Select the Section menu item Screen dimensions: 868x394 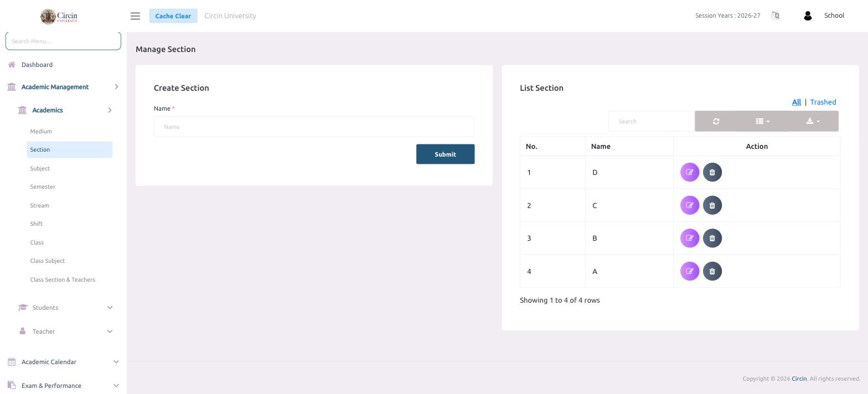coord(70,149)
